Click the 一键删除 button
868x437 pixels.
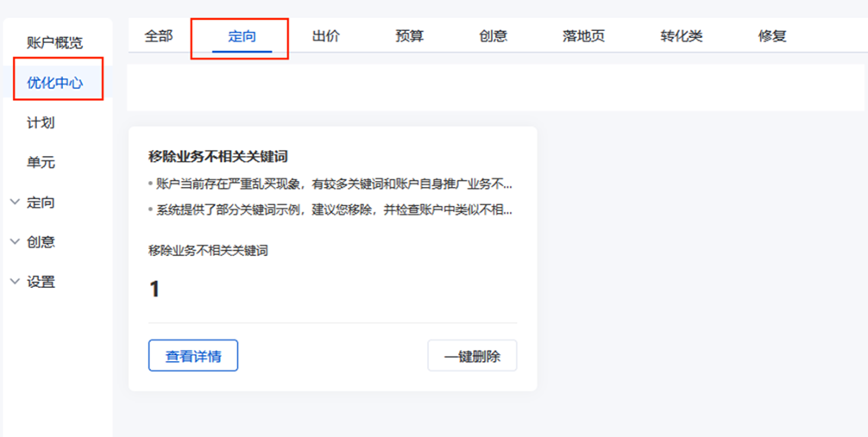[x=472, y=356]
